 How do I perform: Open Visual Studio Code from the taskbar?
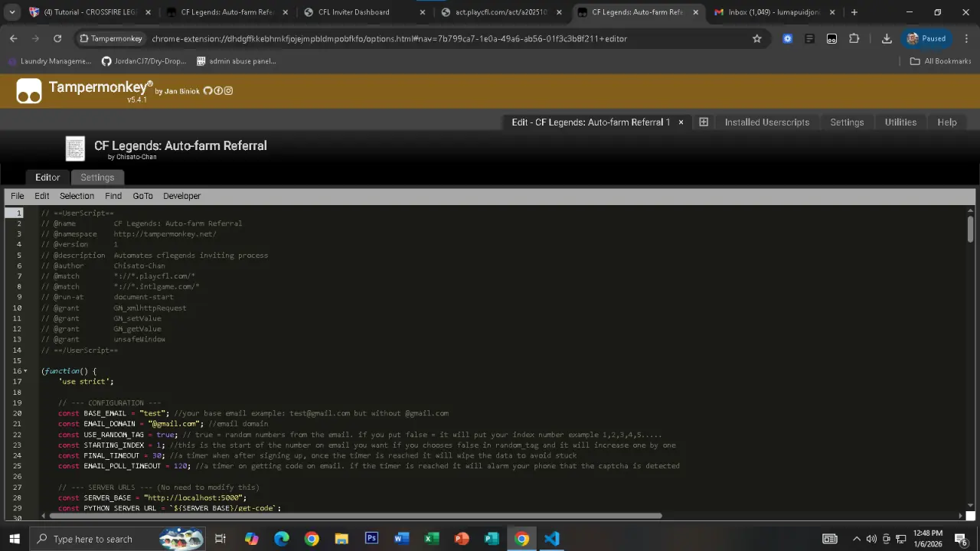click(x=551, y=539)
